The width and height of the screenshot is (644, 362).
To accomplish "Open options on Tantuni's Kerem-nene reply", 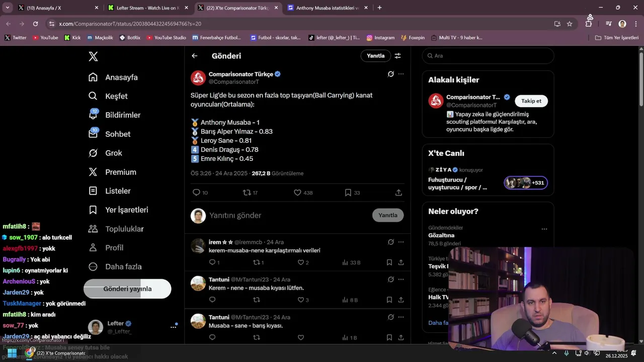I will tap(401, 280).
